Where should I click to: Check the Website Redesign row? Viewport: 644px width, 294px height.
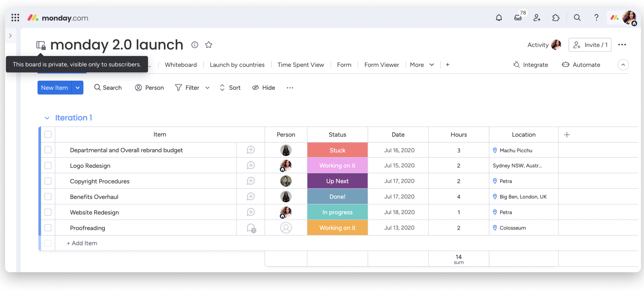[x=48, y=212]
